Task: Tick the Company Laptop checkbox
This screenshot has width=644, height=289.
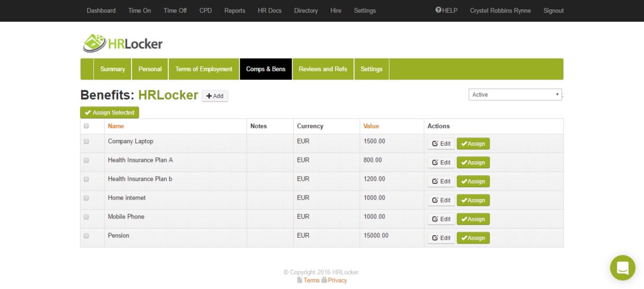Action: point(87,142)
